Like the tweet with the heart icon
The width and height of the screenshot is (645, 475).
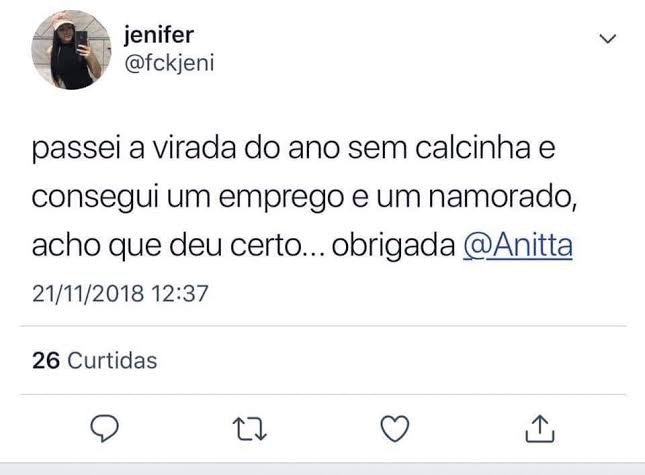pos(398,428)
